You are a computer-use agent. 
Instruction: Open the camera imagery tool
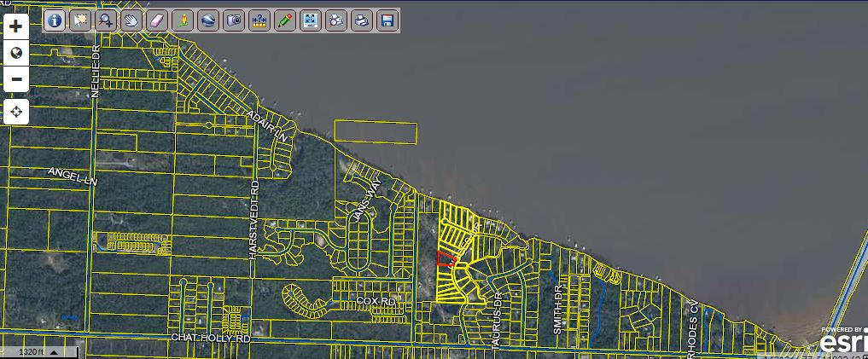(234, 20)
